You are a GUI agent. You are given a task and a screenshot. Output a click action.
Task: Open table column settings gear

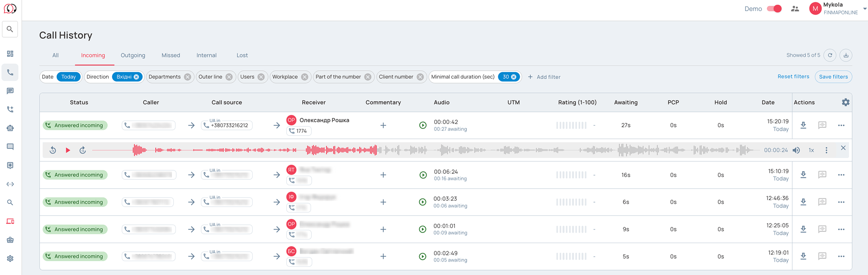pyautogui.click(x=845, y=102)
